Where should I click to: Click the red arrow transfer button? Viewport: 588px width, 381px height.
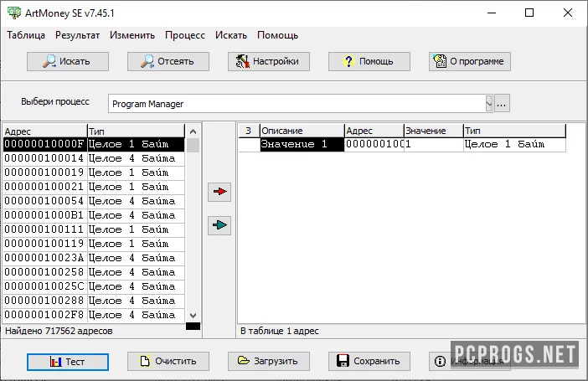(x=219, y=192)
